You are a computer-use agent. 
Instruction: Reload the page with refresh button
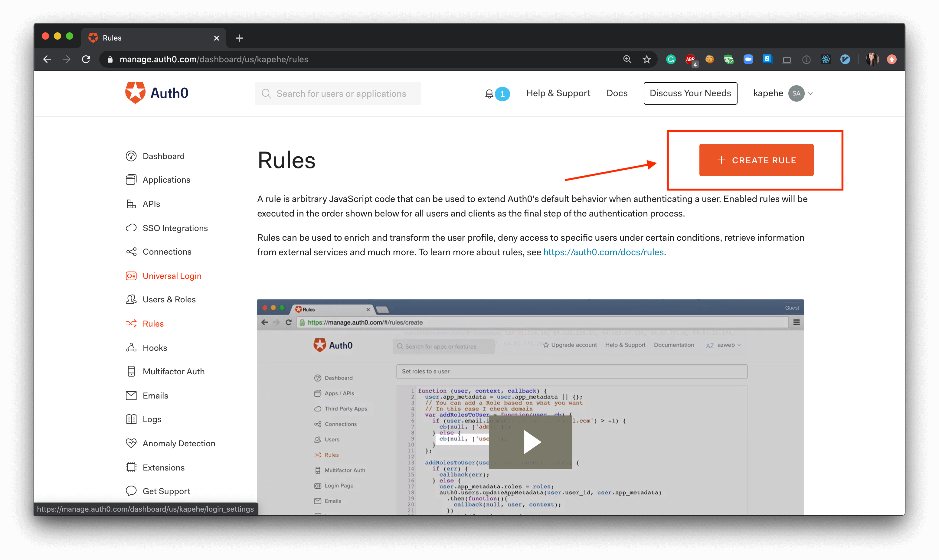point(86,59)
